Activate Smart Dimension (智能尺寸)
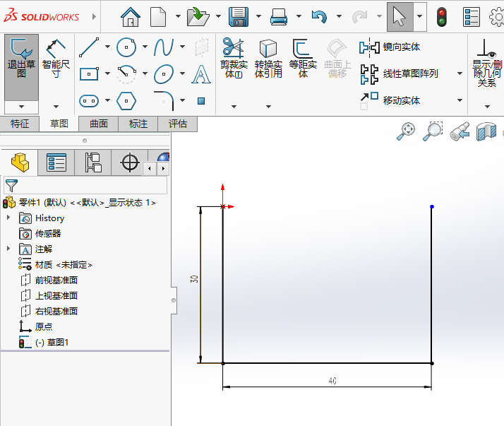 tap(56, 59)
